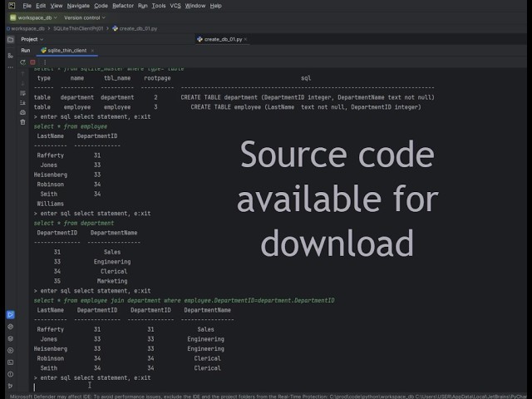Clear console with the trash icon
Image resolution: width=532 pixels, height=399 pixels.
(x=22, y=122)
